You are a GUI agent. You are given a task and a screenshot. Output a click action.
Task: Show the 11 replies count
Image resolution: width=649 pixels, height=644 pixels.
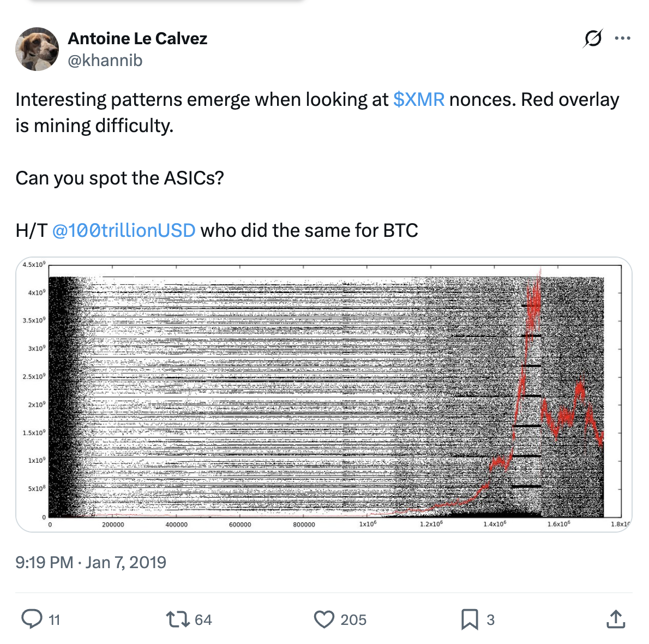[53, 619]
